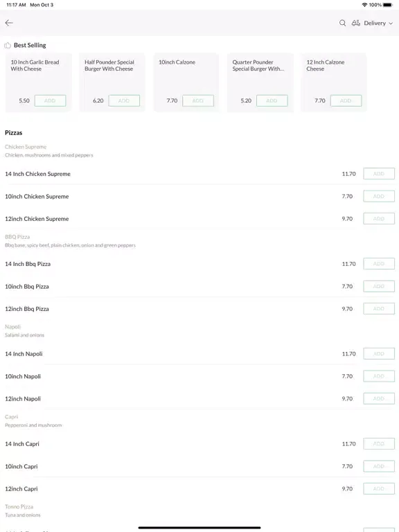This screenshot has height=532, width=399.
Task: Add 12inch Bbq Pizza to order
Action: pos(379,309)
